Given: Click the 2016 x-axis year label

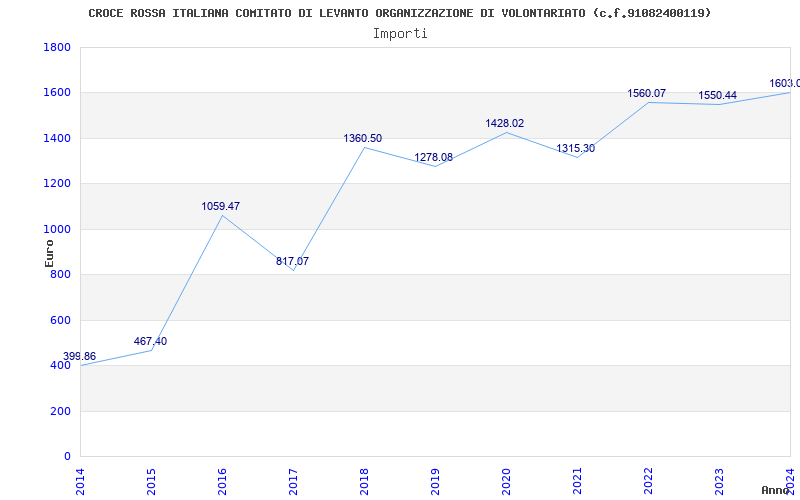Looking at the screenshot, I should 222,480.
